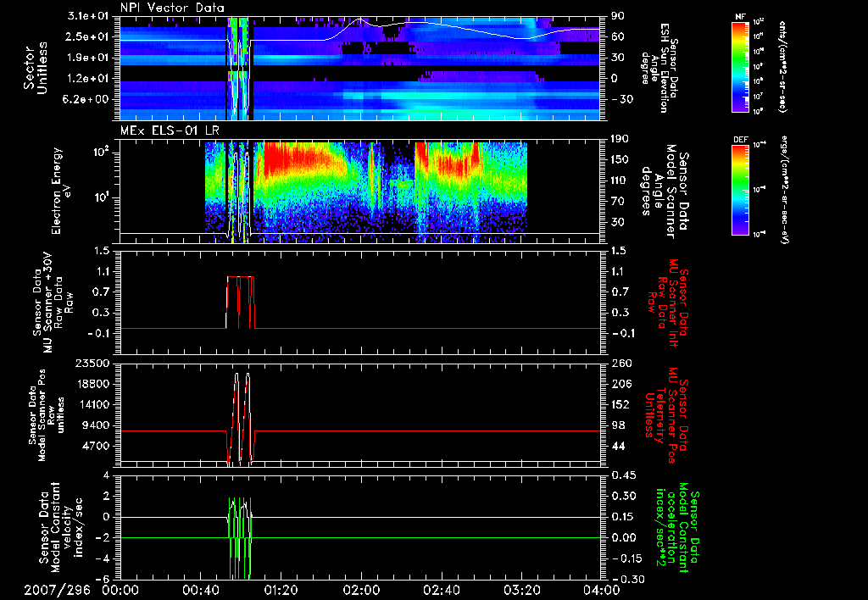Select the DEF energy flux color bar
The height and width of the screenshot is (600, 868).
[x=741, y=189]
